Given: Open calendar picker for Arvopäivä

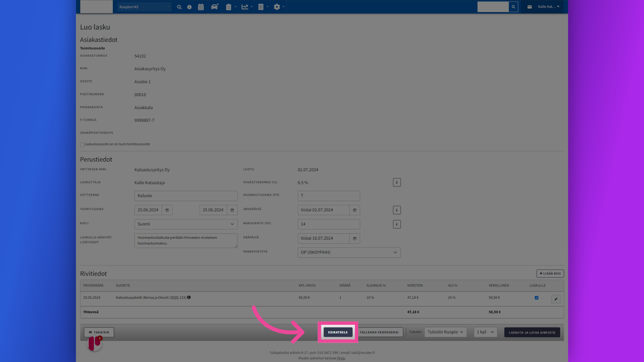Looking at the screenshot, I should pyautogui.click(x=355, y=210).
